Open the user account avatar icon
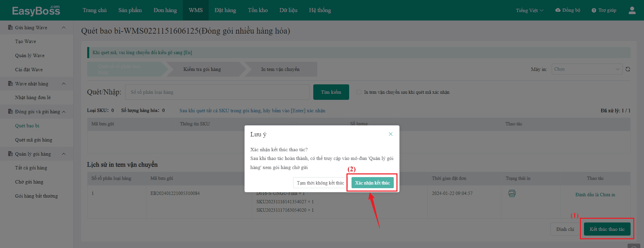Viewport: 644px width, 248px height. click(x=632, y=10)
